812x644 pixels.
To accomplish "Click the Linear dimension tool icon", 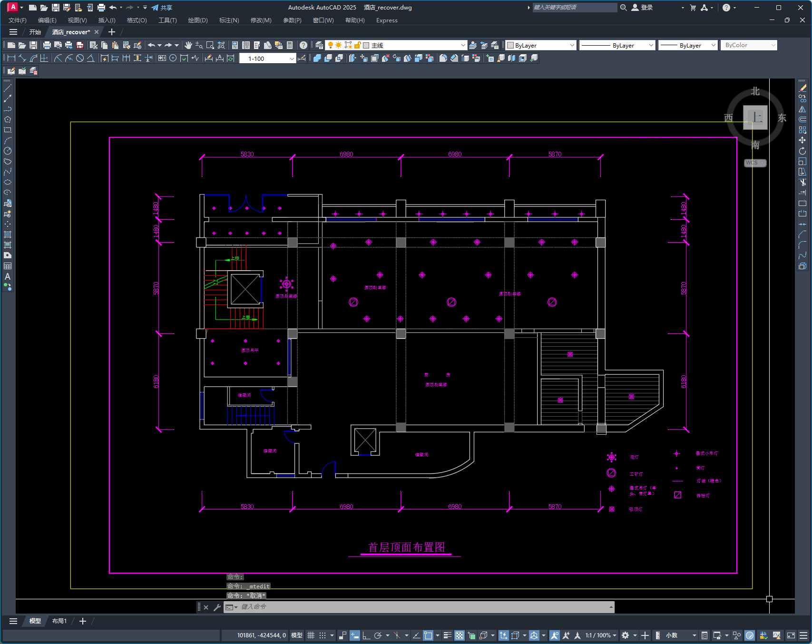I will [11, 58].
